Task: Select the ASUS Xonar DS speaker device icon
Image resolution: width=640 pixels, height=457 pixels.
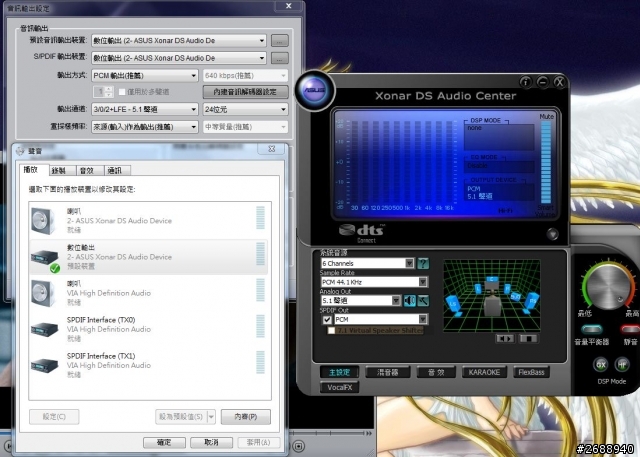Action: [x=43, y=221]
